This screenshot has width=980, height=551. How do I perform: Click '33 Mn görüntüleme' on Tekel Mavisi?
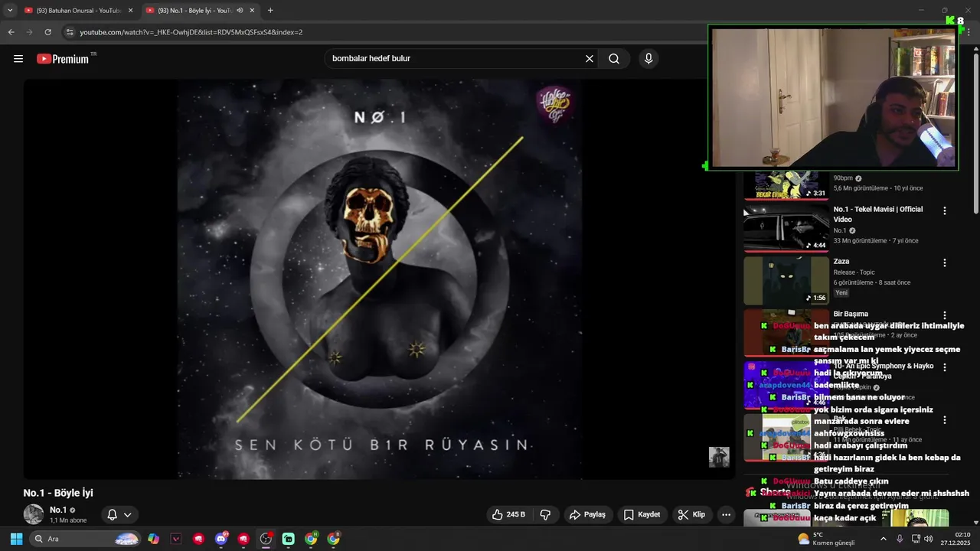[x=861, y=241]
